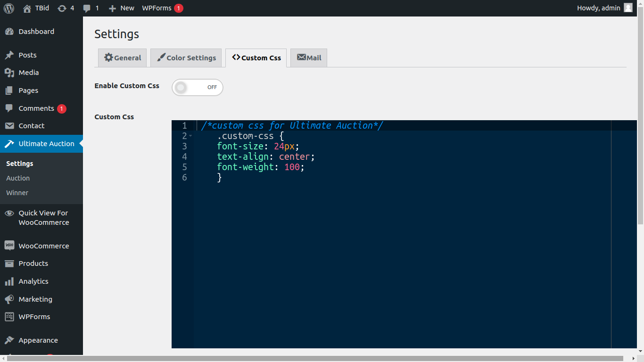Click the admin avatar icon
Image resolution: width=644 pixels, height=362 pixels.
[x=628, y=8]
